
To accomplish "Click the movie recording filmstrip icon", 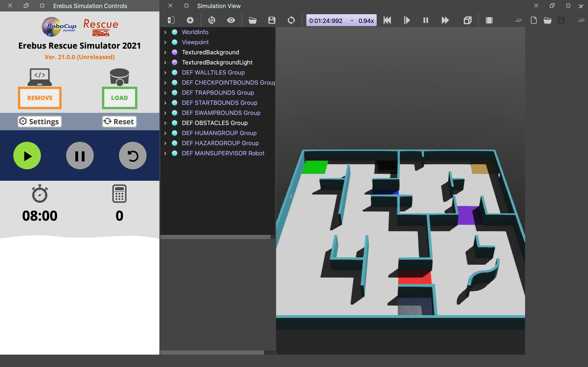I will coord(489,20).
